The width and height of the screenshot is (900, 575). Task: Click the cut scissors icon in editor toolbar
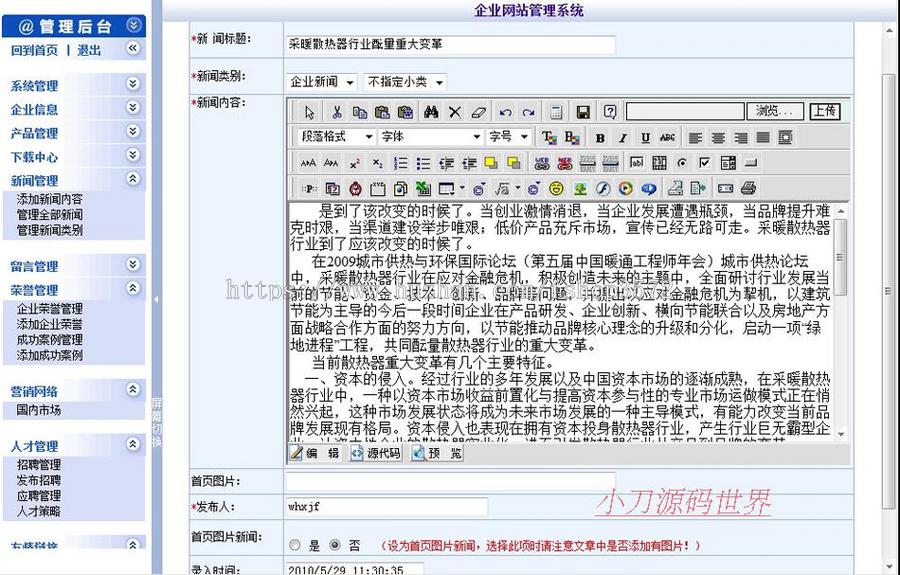337,112
